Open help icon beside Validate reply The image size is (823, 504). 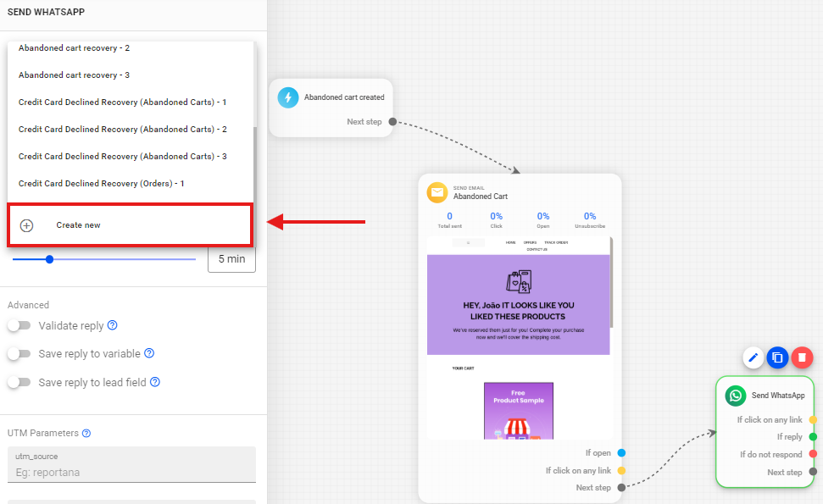[x=112, y=325]
